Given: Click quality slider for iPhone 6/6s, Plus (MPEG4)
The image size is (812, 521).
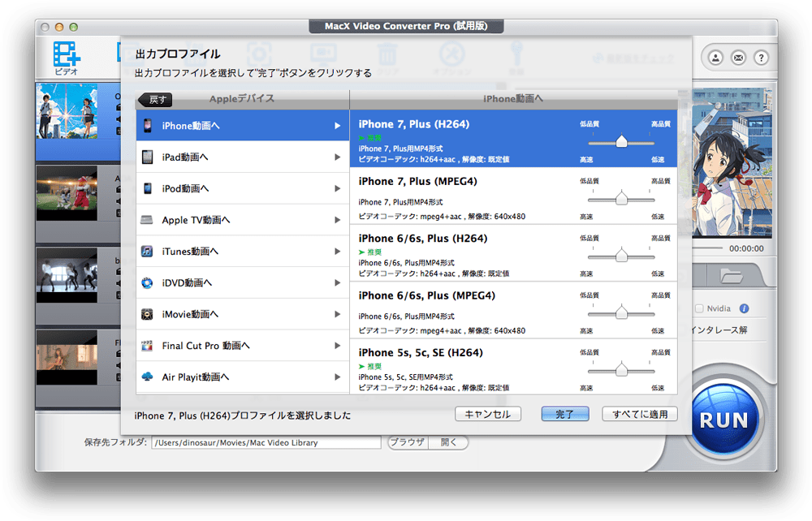Looking at the screenshot, I should point(621,313).
